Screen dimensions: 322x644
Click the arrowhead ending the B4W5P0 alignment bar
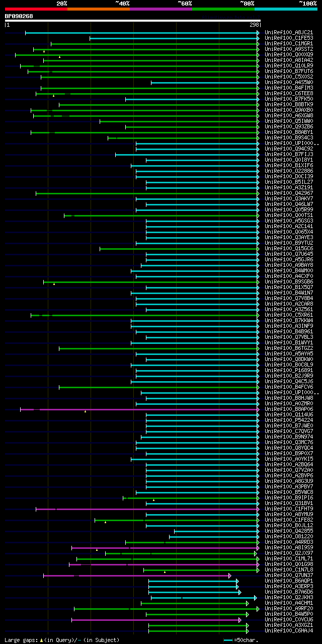pyautogui.click(x=248, y=614)
